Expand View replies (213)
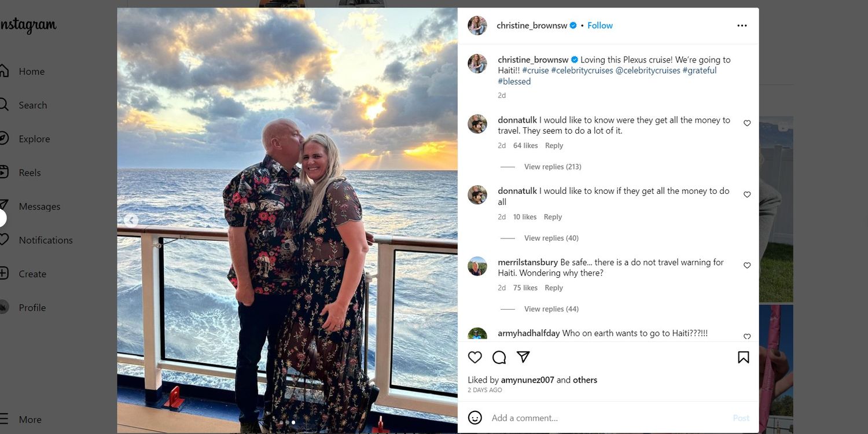868x434 pixels. tap(552, 167)
